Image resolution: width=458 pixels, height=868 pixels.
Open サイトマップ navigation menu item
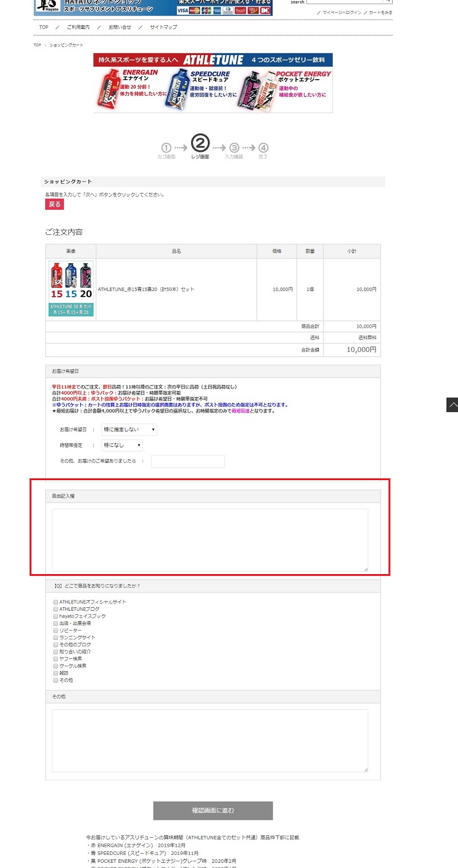(164, 28)
